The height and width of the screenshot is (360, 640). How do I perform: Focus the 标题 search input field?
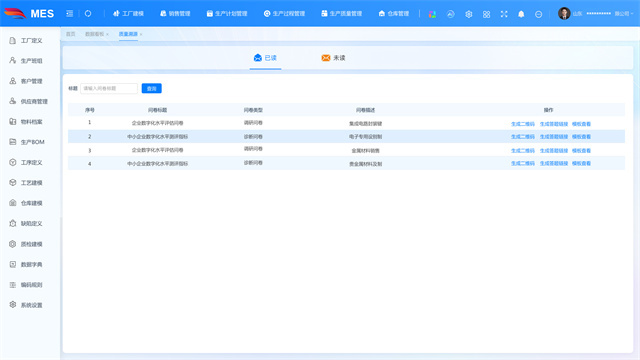coord(109,89)
